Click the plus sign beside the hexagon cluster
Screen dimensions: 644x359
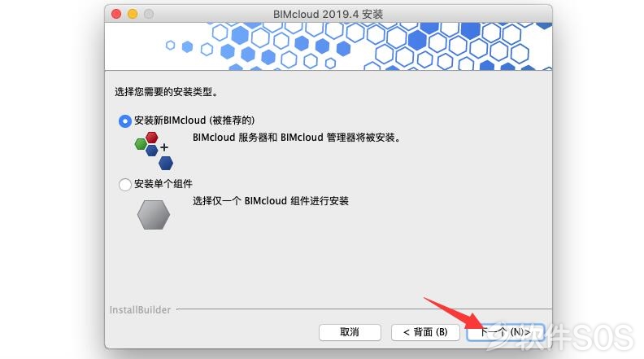click(164, 147)
